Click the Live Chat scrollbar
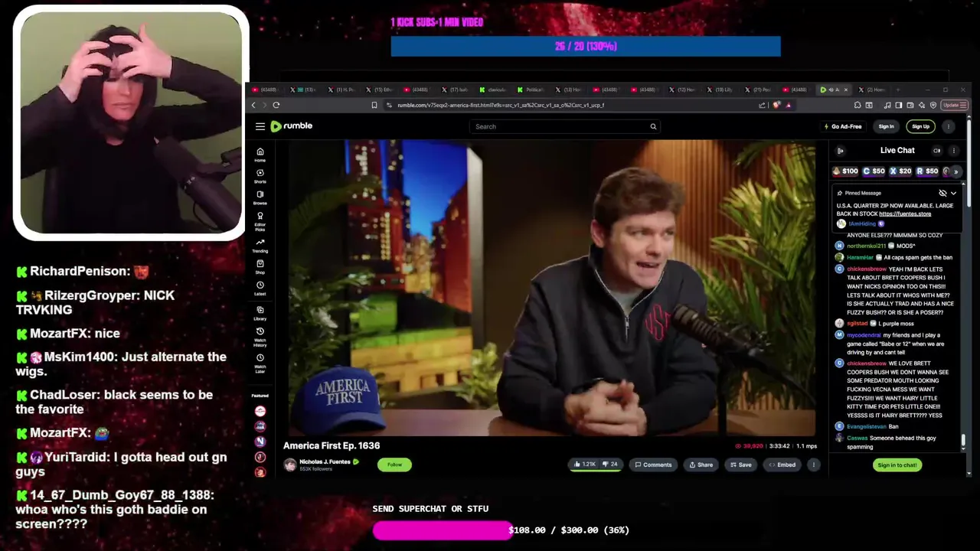The image size is (980, 551). pyautogui.click(x=963, y=441)
